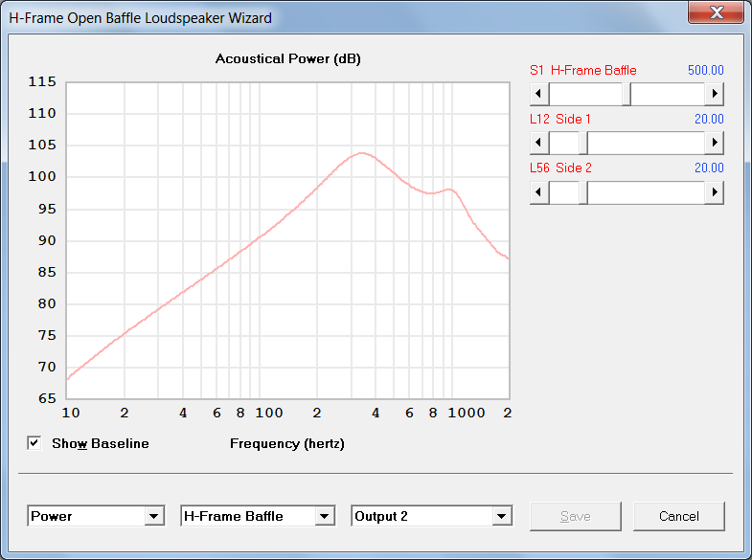Viewport: 752px width, 560px height.
Task: Click left arrow of L12 Side 1 slider
Action: [x=539, y=143]
